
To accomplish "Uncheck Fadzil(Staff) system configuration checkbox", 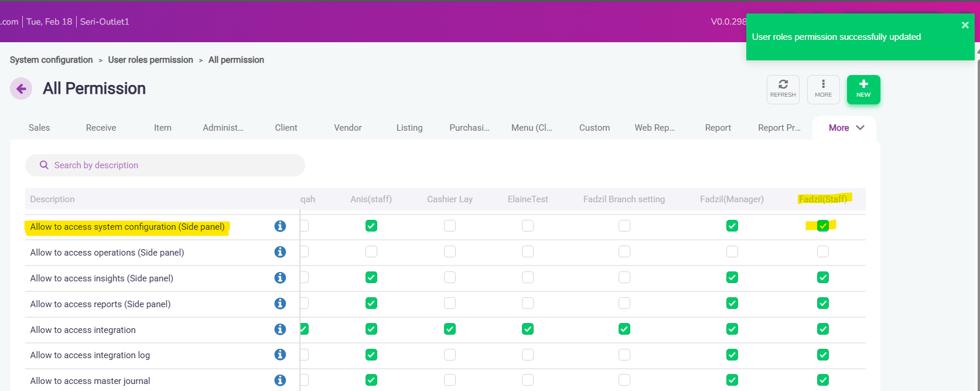I will pos(822,226).
